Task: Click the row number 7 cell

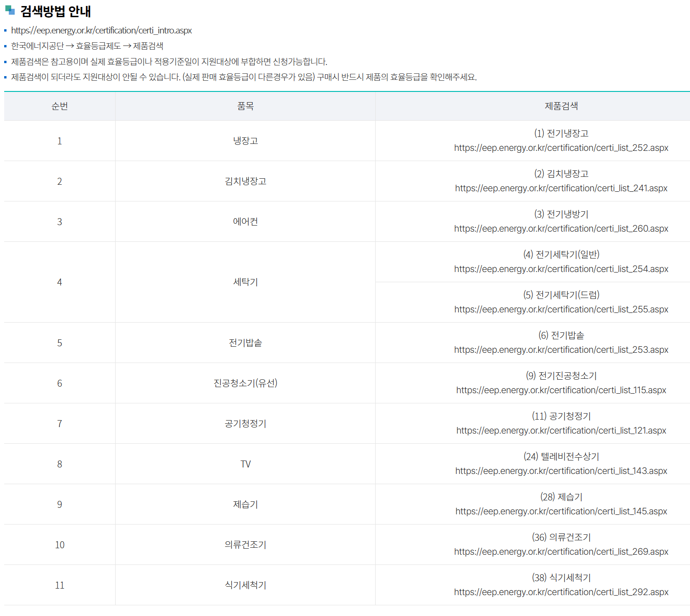Action: click(x=59, y=423)
